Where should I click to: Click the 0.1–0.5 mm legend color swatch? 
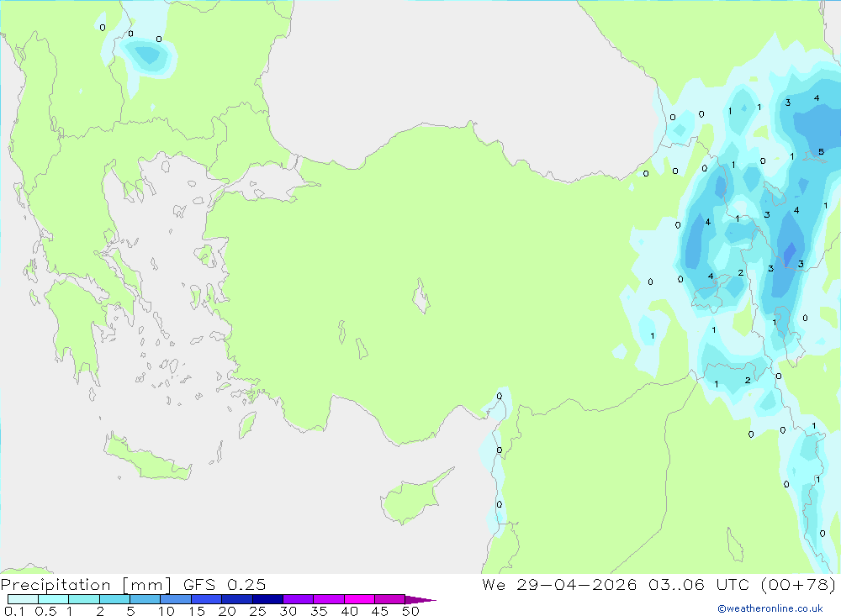[23, 599]
